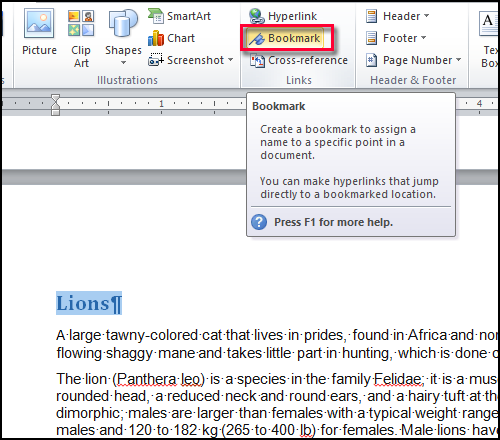Expand the Screenshot dropdown arrow
The height and width of the screenshot is (440, 500).
[230, 60]
